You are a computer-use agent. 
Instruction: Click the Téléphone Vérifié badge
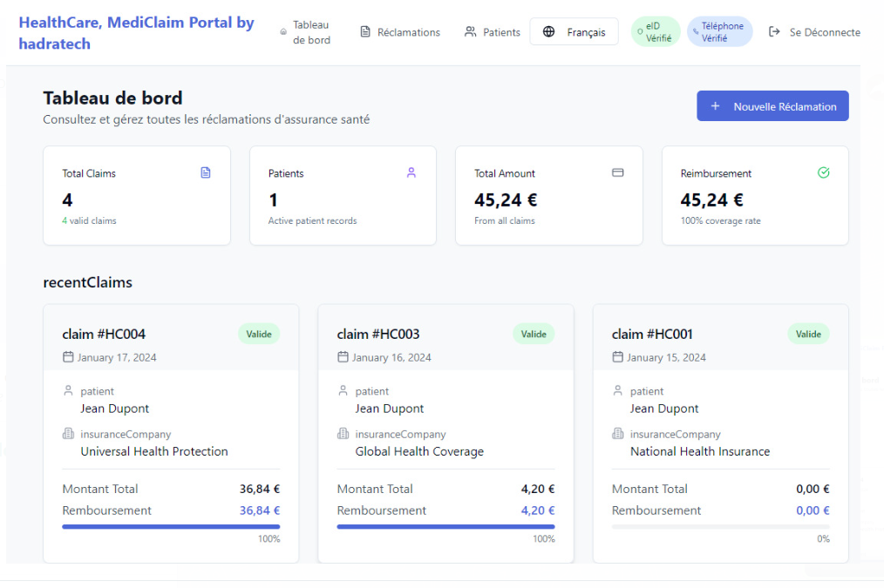coord(719,32)
